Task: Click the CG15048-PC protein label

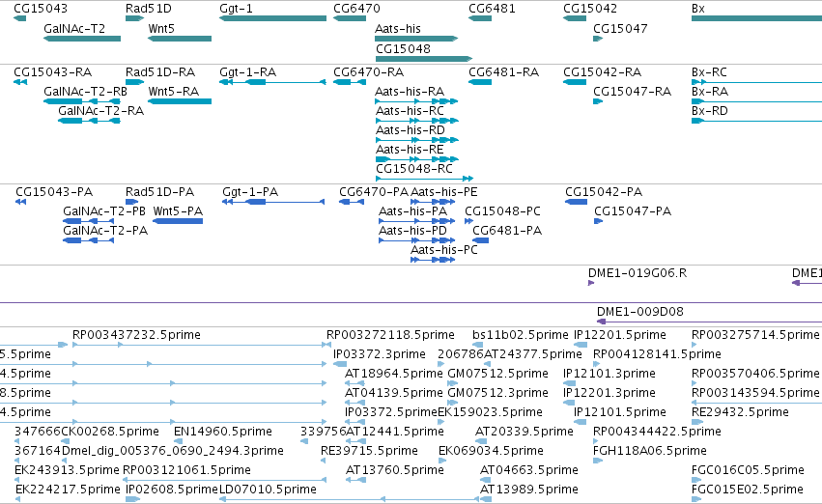Action: click(502, 211)
